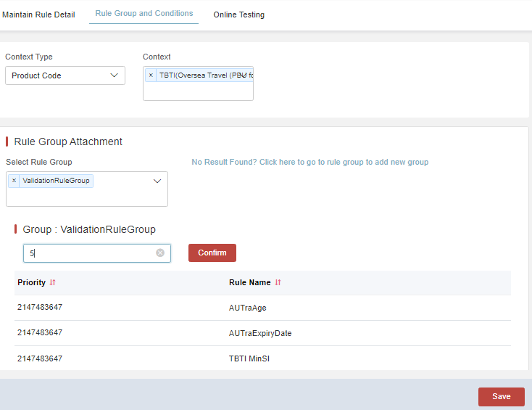Clear the priority input field
Viewport: 532px width, 410px height.
(x=160, y=253)
